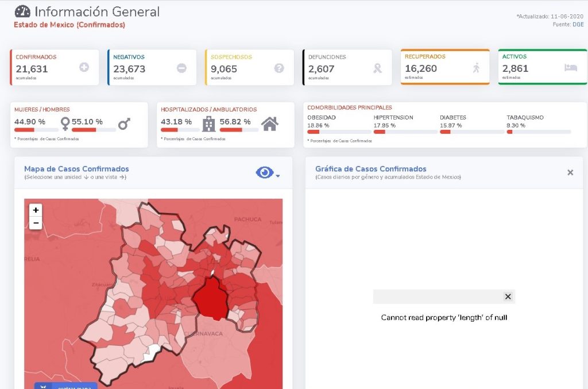Dismiss the 'Cannot read property' error message
This screenshot has height=389, width=588.
click(508, 296)
